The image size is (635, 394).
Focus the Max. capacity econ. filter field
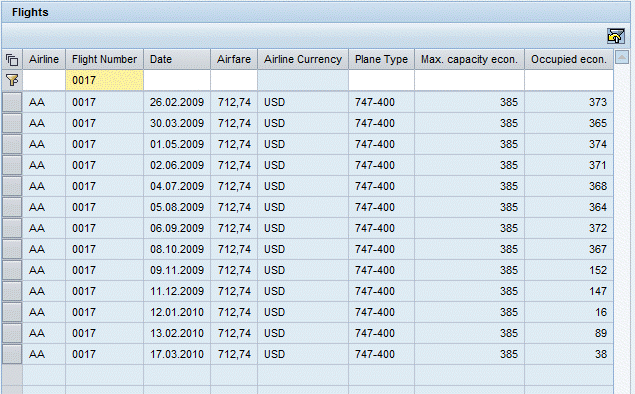[469, 80]
